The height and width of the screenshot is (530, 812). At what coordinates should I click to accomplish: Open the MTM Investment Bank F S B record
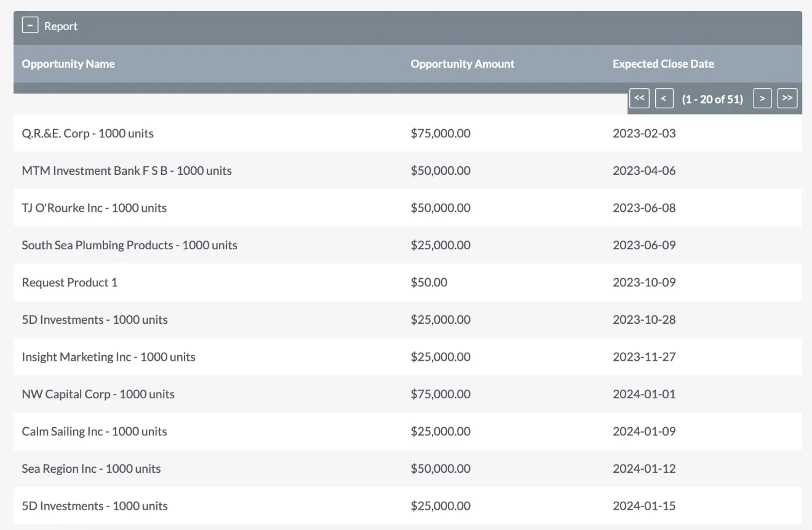[x=127, y=171]
